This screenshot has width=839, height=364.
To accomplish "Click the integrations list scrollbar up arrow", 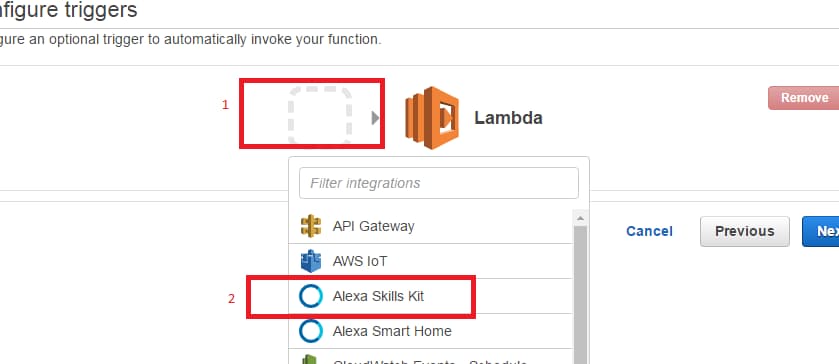I will pos(581,218).
